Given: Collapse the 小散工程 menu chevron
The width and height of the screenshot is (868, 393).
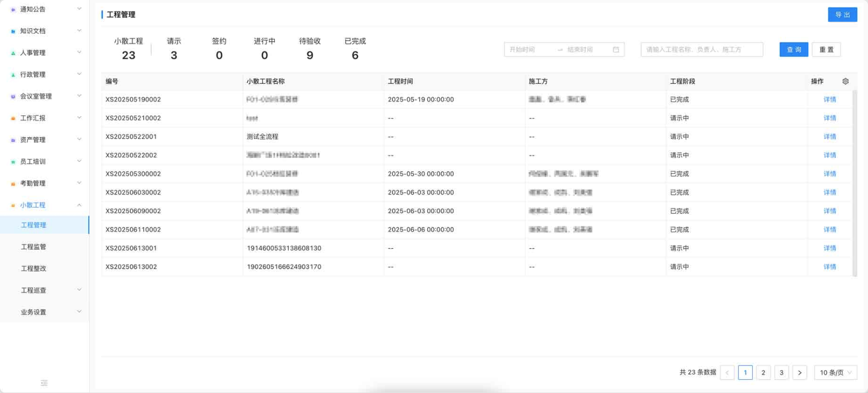Looking at the screenshot, I should pyautogui.click(x=79, y=205).
